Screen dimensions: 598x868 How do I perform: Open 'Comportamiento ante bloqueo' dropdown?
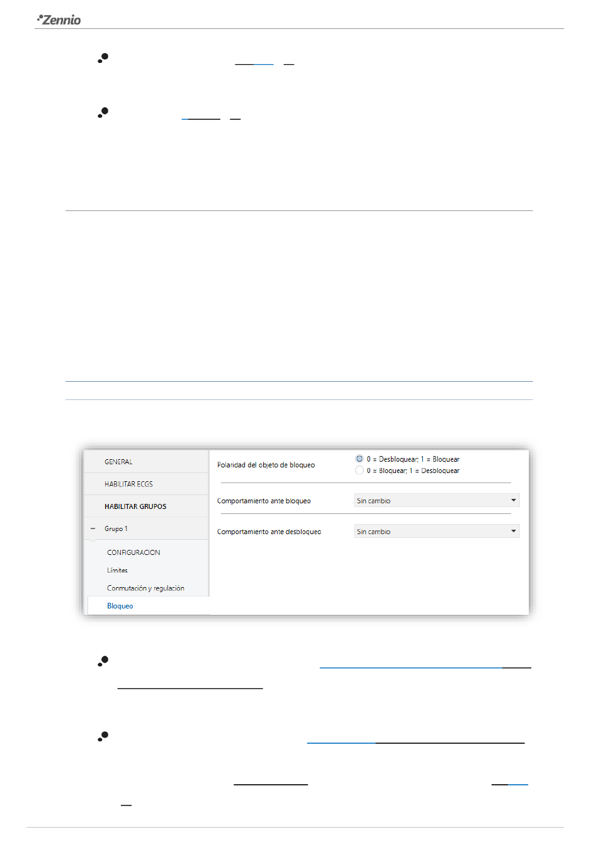point(437,501)
